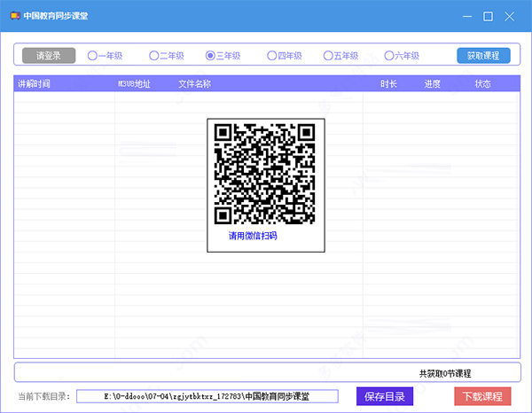Choose the 四年级 grade option
The image size is (532, 413).
click(x=285, y=56)
